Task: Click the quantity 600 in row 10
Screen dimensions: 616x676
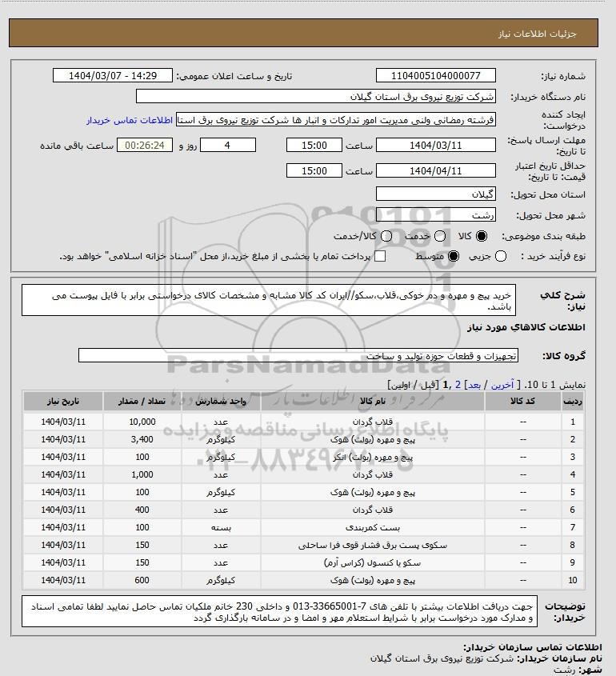Action: [x=142, y=580]
